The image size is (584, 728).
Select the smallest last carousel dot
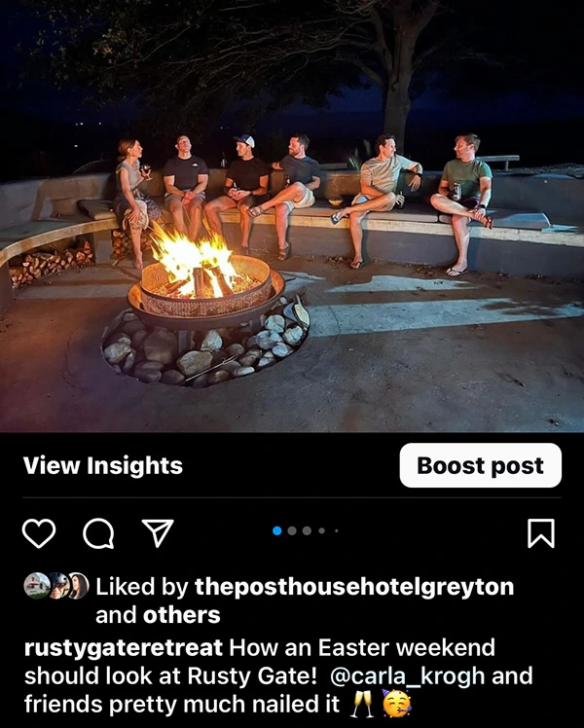tap(337, 530)
